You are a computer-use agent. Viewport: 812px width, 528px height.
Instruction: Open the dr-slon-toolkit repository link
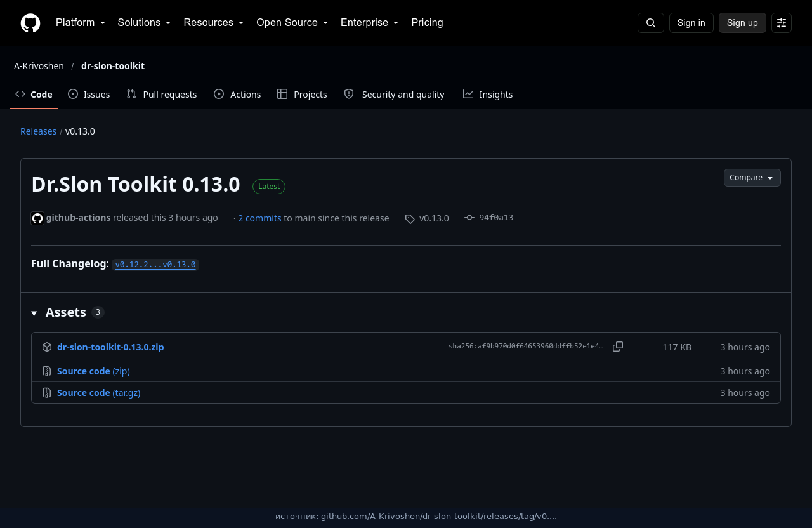(x=113, y=66)
